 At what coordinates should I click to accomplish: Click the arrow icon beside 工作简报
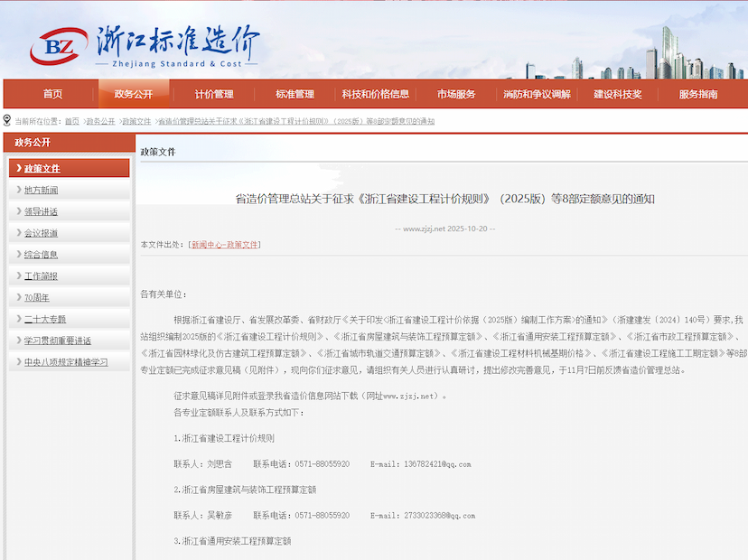pos(18,276)
